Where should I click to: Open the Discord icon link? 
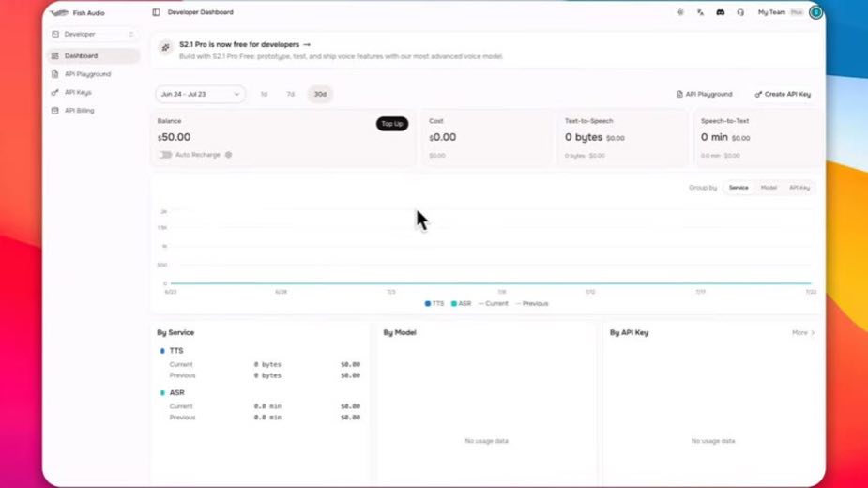(720, 12)
